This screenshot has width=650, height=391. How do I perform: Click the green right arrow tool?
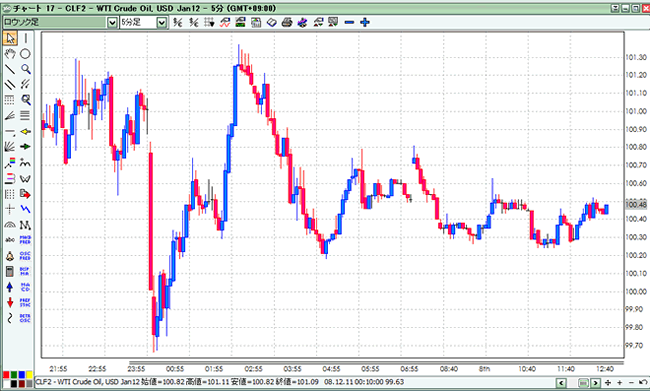pos(26,147)
